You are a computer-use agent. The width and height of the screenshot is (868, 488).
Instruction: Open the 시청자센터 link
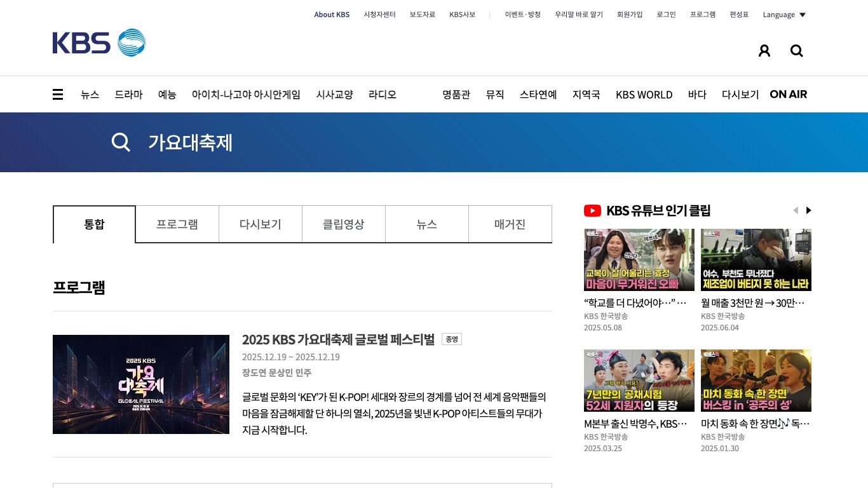[x=380, y=15]
